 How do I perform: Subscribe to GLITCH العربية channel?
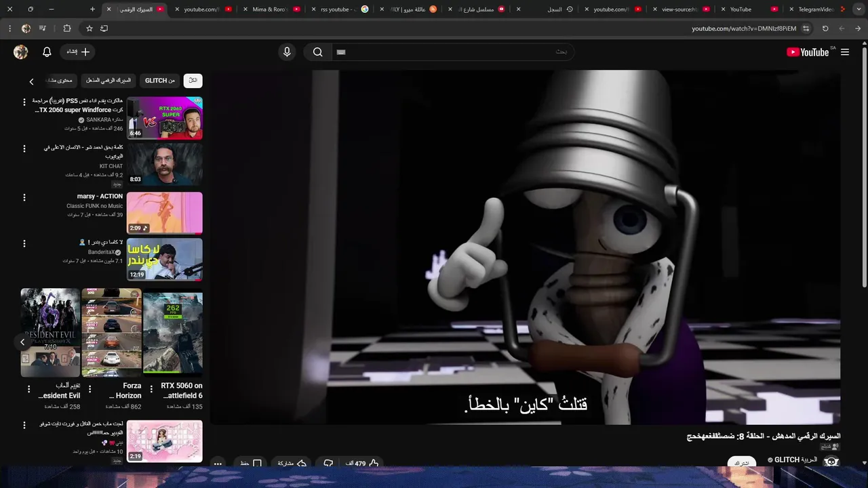pos(742,463)
